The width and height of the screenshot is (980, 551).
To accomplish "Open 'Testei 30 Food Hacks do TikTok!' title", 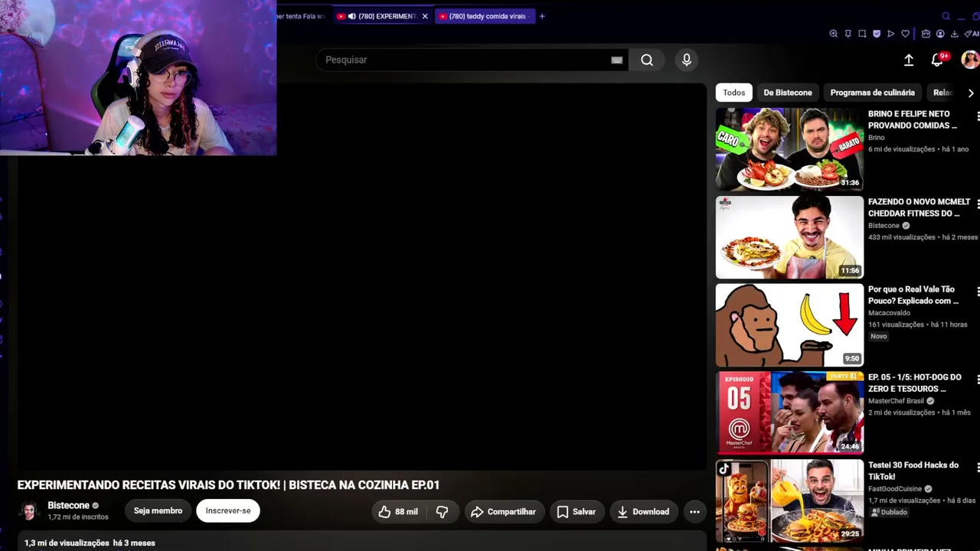I will coord(913,471).
